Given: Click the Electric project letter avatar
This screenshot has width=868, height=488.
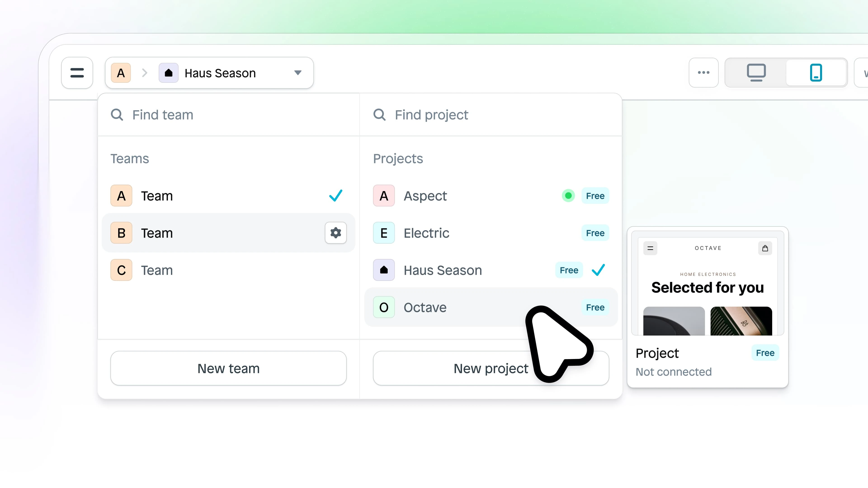Looking at the screenshot, I should tap(384, 233).
